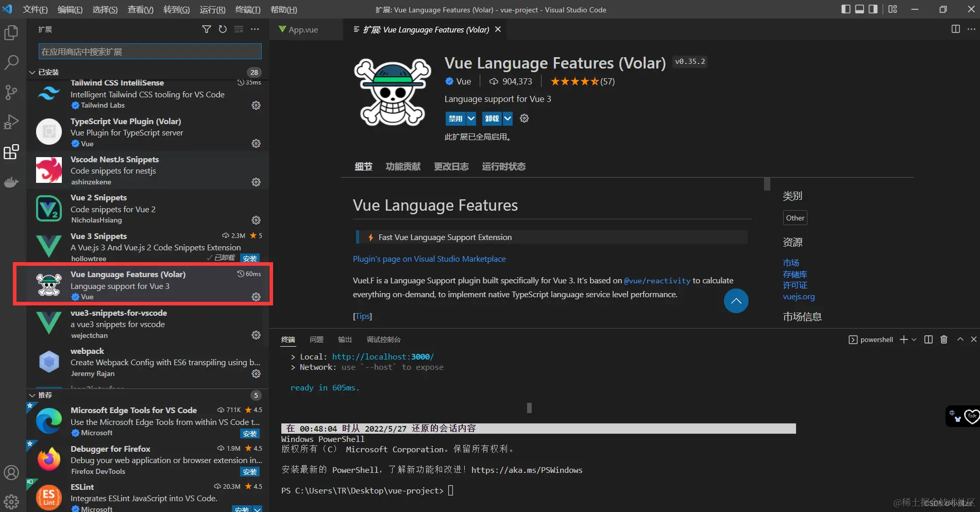Open the ESLint install dropdown arrow
This screenshot has width=980, height=512.
[257, 509]
